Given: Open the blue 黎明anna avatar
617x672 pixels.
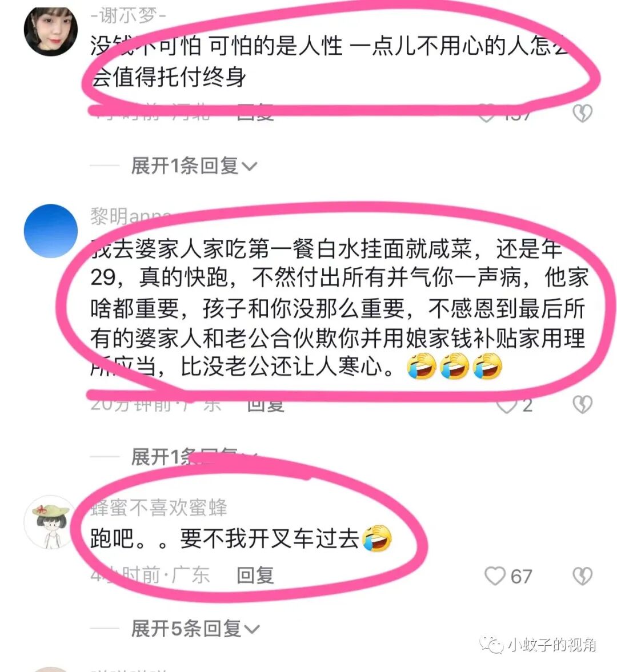Looking at the screenshot, I should coord(51,231).
